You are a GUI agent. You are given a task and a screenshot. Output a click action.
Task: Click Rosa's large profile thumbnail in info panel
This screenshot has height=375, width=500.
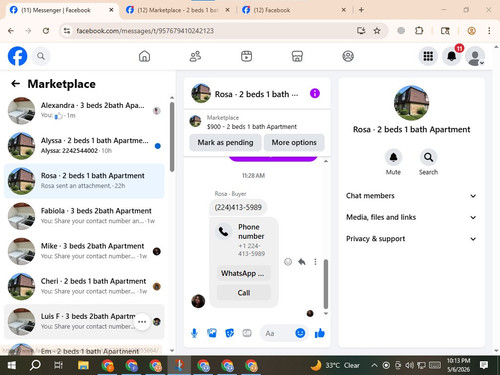coord(411,103)
